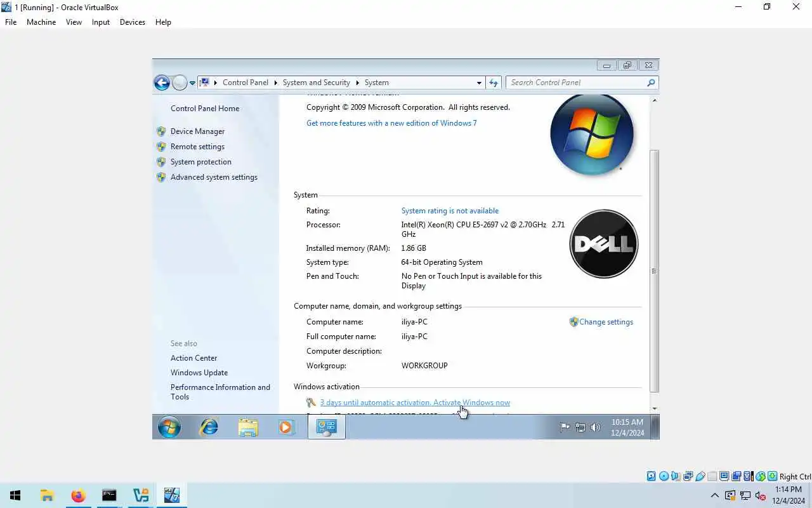This screenshot has height=508, width=812.
Task: Click VirtualBox hard disk activity indicator
Action: [652, 476]
